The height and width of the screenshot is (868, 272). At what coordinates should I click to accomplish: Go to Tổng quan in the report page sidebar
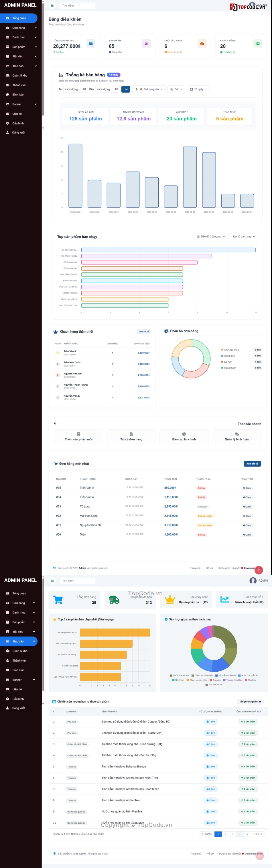point(19,593)
